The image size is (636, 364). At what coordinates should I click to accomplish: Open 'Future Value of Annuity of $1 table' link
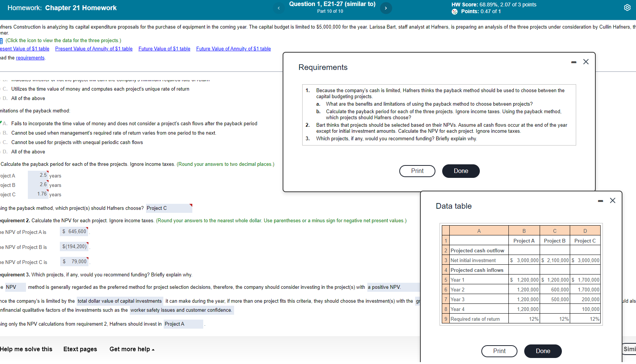tap(233, 49)
